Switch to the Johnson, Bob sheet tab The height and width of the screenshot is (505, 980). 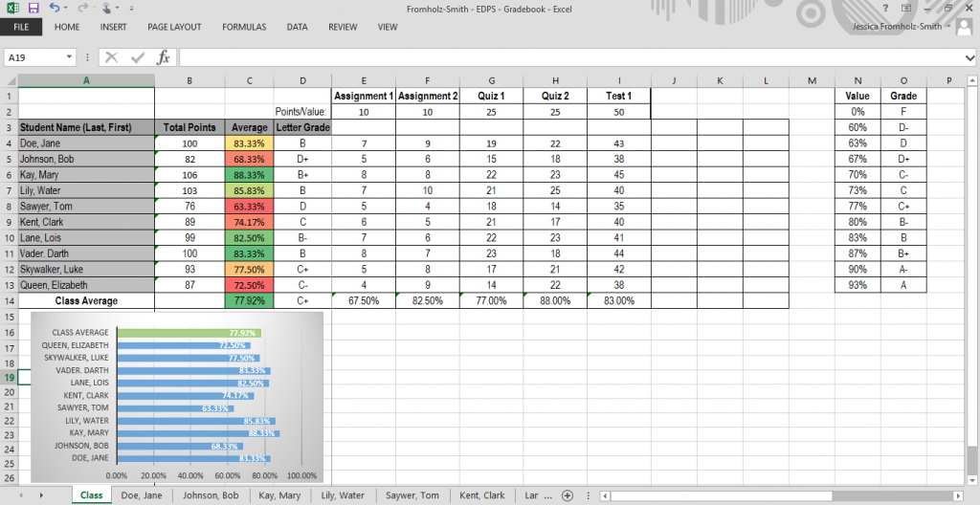211,495
